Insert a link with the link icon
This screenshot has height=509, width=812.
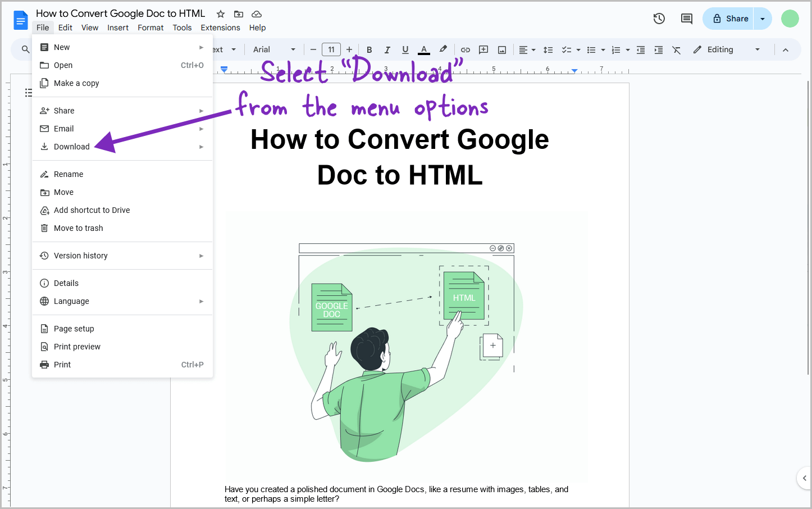[466, 49]
